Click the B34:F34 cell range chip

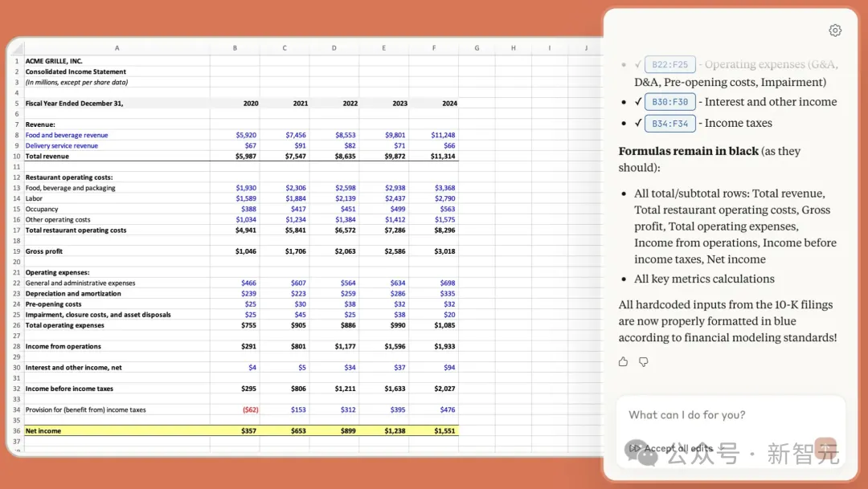pos(669,124)
